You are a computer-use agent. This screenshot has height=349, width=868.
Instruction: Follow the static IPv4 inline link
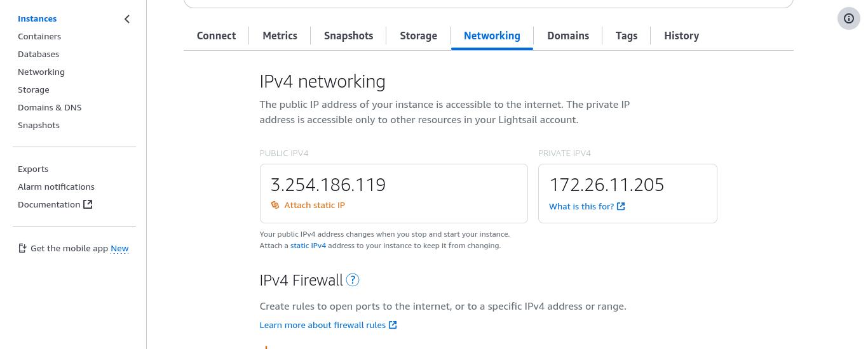(x=308, y=246)
